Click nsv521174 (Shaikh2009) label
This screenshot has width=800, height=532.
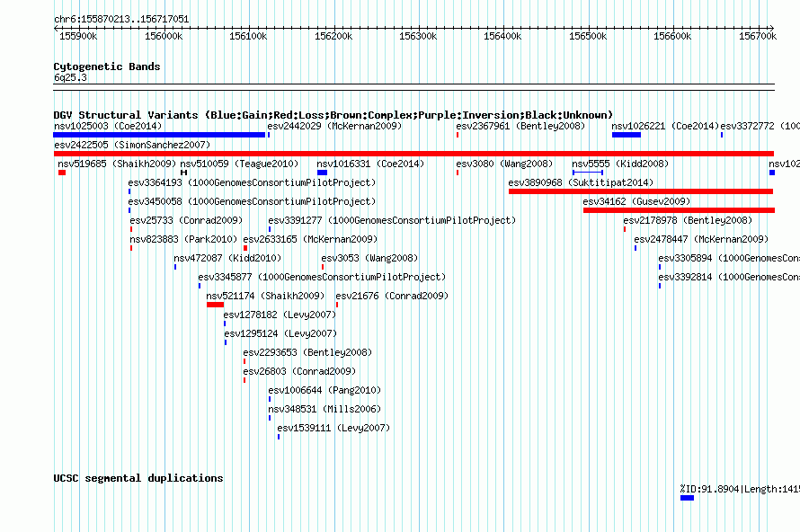tap(265, 296)
